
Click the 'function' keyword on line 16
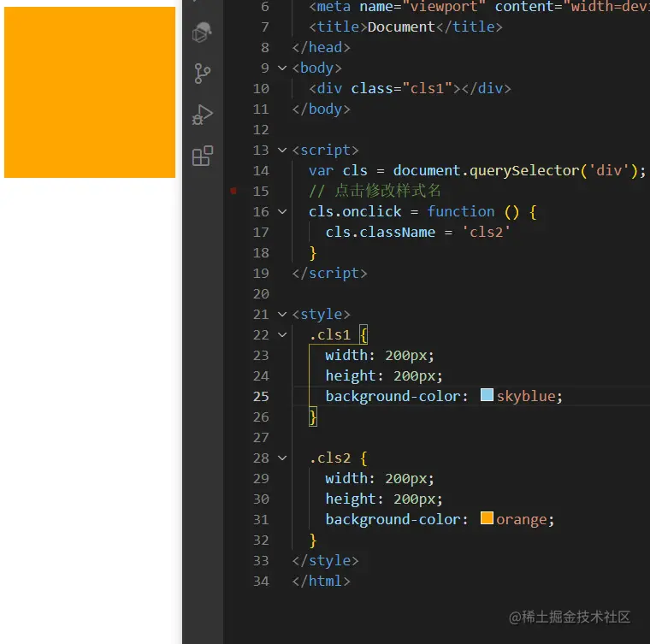(x=460, y=211)
